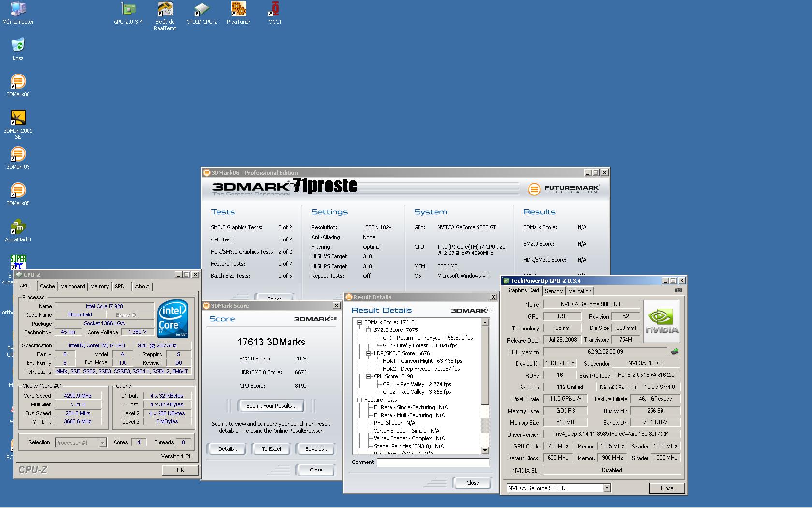Screen dimensions: 812x508
Task: Open the RealTemp shortcut icon
Action: (x=165, y=16)
